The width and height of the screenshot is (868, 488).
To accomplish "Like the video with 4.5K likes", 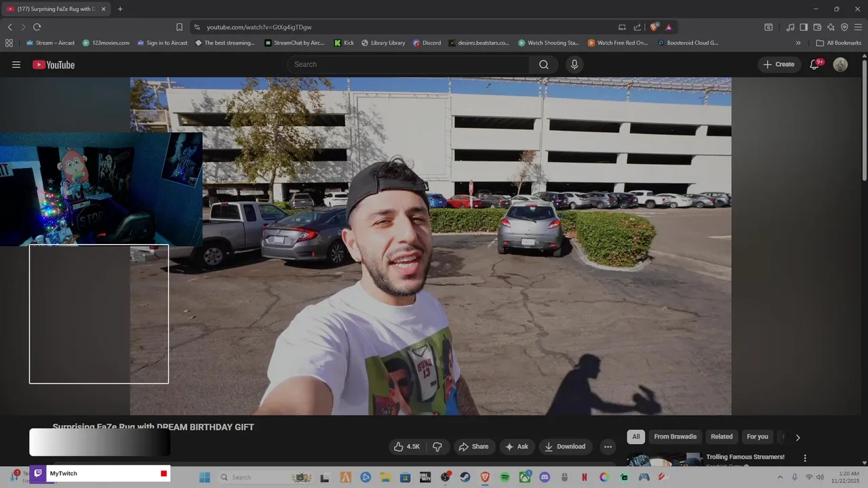I will pos(406,447).
